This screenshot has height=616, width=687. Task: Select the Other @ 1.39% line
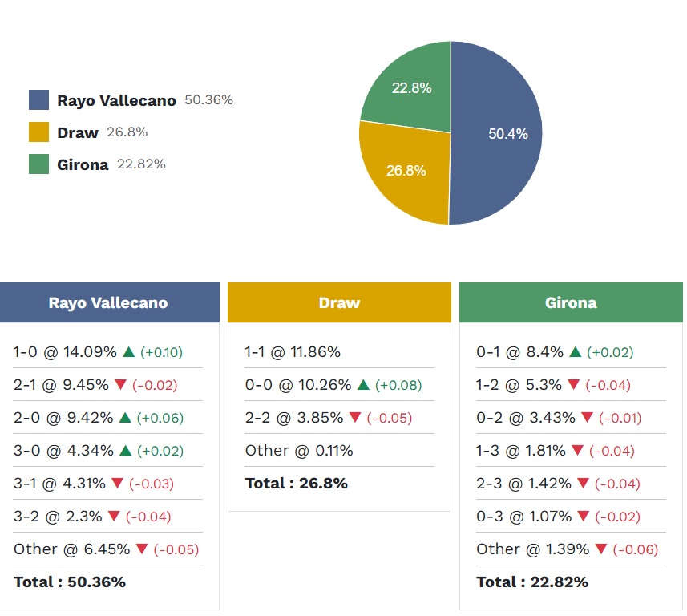[x=533, y=549]
